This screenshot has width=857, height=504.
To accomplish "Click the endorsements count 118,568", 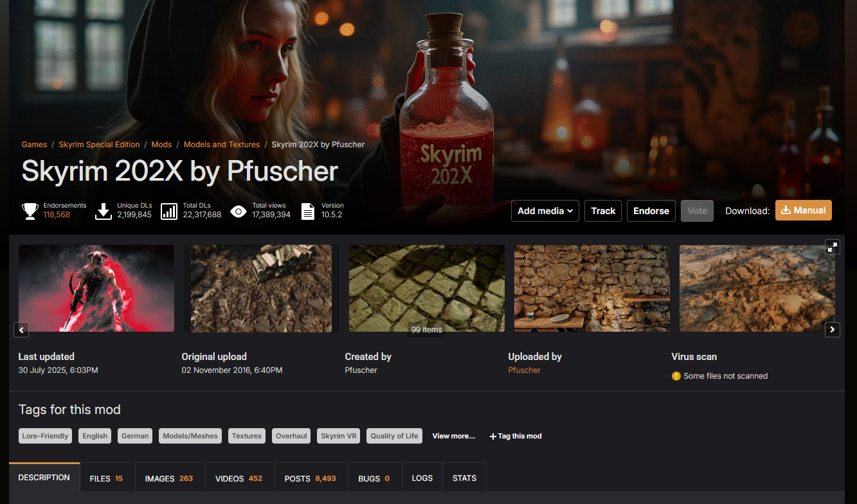I will pyautogui.click(x=57, y=215).
